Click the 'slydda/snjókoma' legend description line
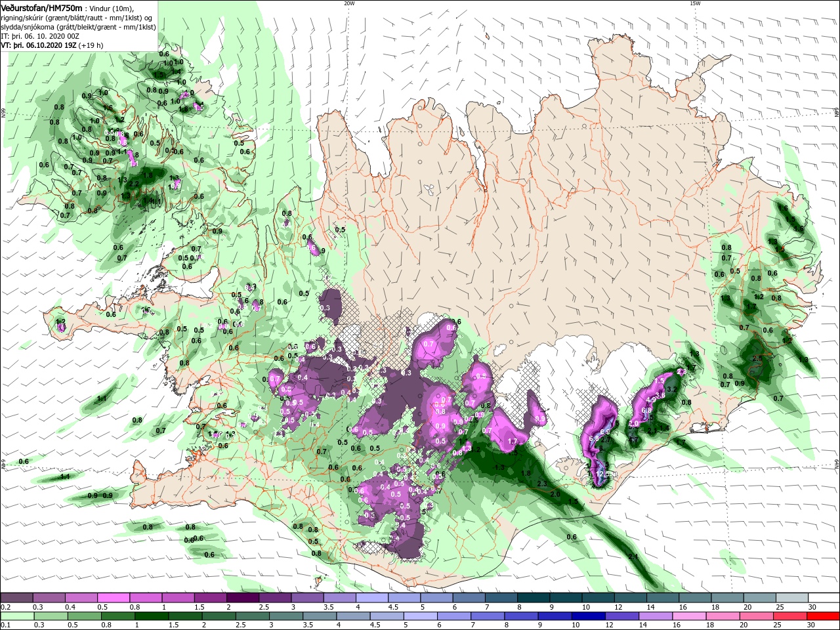 pyautogui.click(x=78, y=27)
